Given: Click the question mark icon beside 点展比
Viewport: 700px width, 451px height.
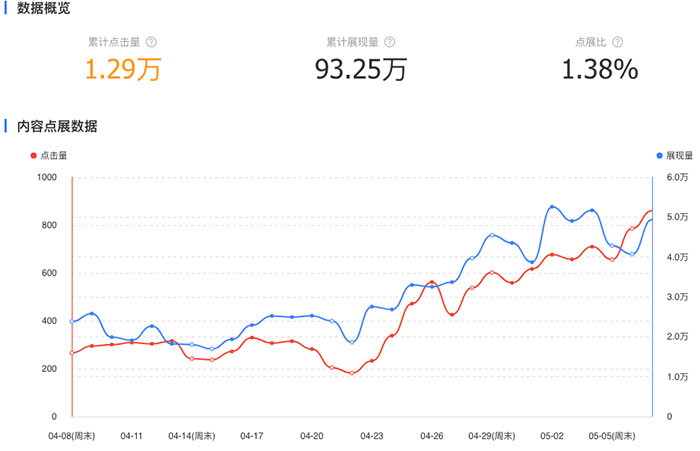Looking at the screenshot, I should [x=617, y=43].
